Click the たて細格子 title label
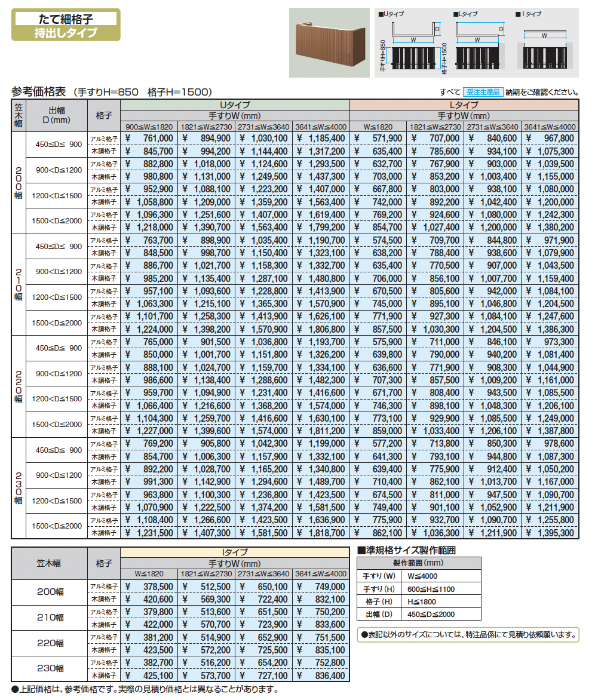Screen dimensions: 595x700 (66, 18)
